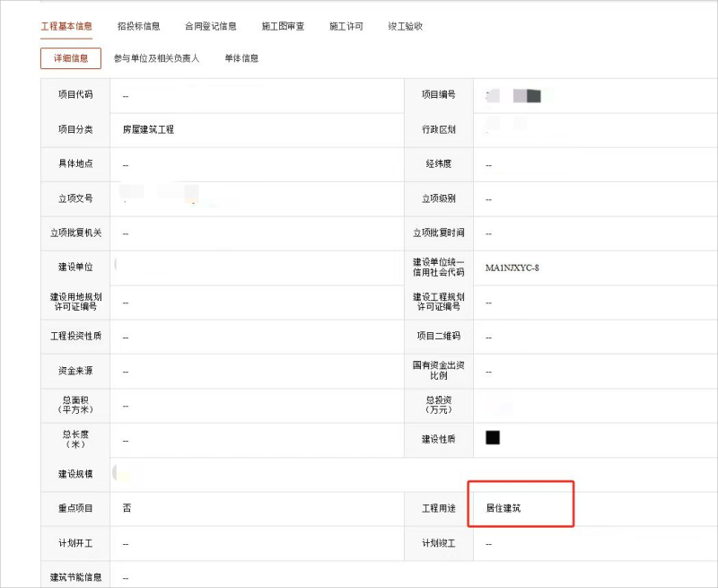Screen dimensions: 718x588
Task: Go to the 施工许可 tab
Action: (x=346, y=26)
